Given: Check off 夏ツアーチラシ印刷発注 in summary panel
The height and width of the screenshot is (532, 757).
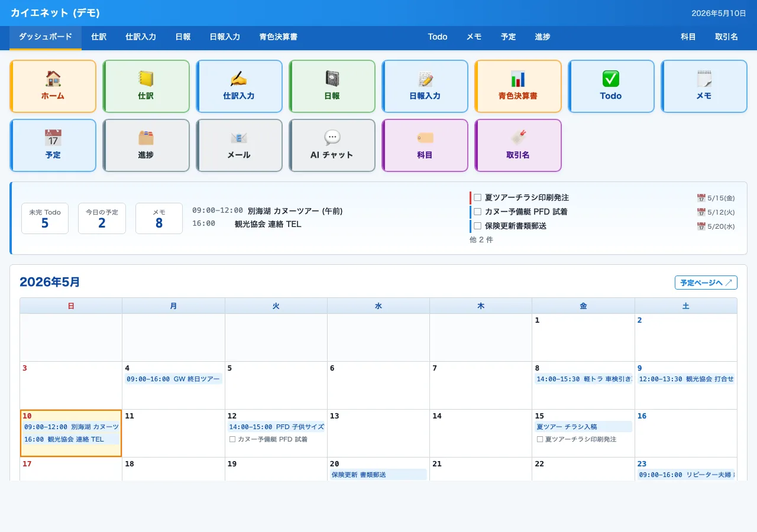Looking at the screenshot, I should [x=477, y=197].
